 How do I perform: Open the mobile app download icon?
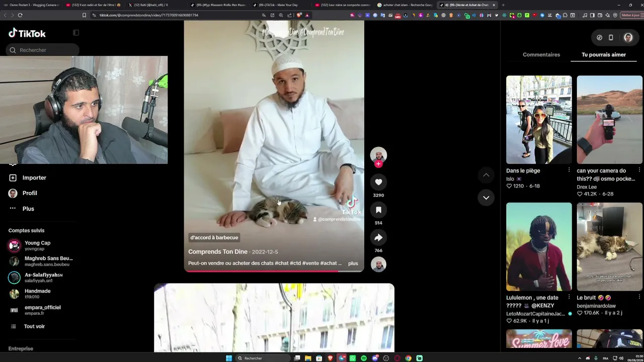pyautogui.click(x=611, y=38)
